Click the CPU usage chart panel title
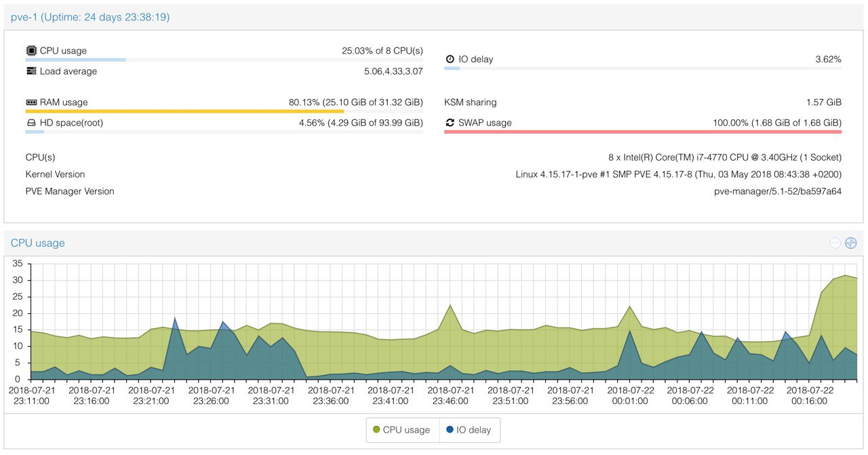Screen dimensions: 868x455 click(38, 243)
